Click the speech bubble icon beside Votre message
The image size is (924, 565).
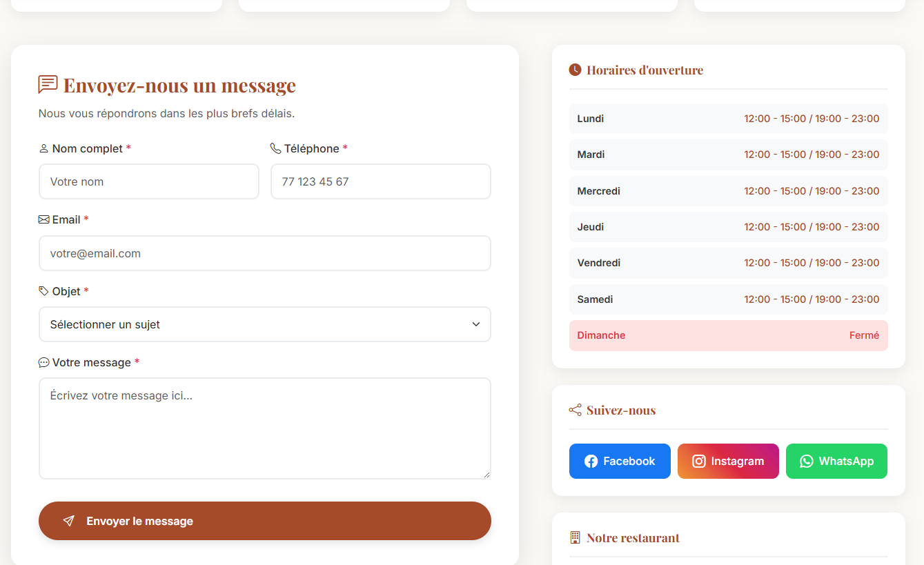tap(43, 362)
